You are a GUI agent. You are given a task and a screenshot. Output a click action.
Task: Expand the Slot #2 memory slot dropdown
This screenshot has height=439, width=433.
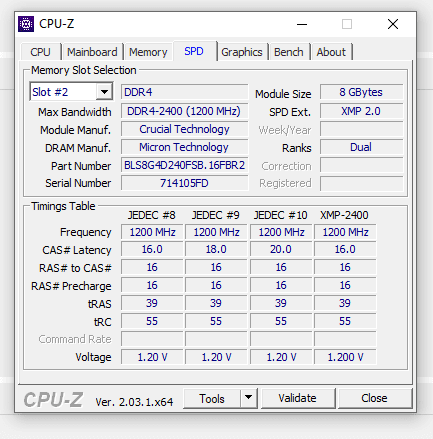(x=104, y=92)
